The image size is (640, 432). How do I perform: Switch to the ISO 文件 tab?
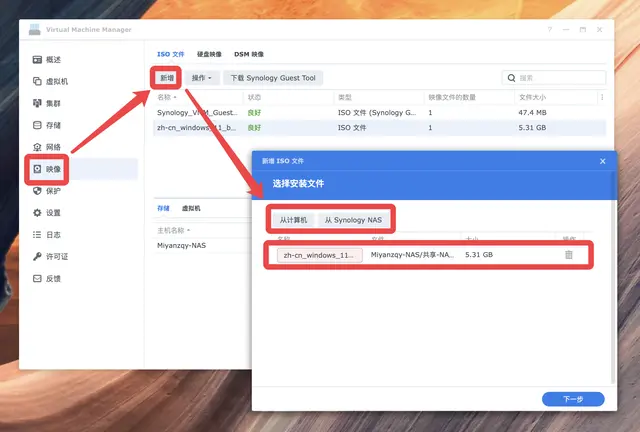[171, 54]
